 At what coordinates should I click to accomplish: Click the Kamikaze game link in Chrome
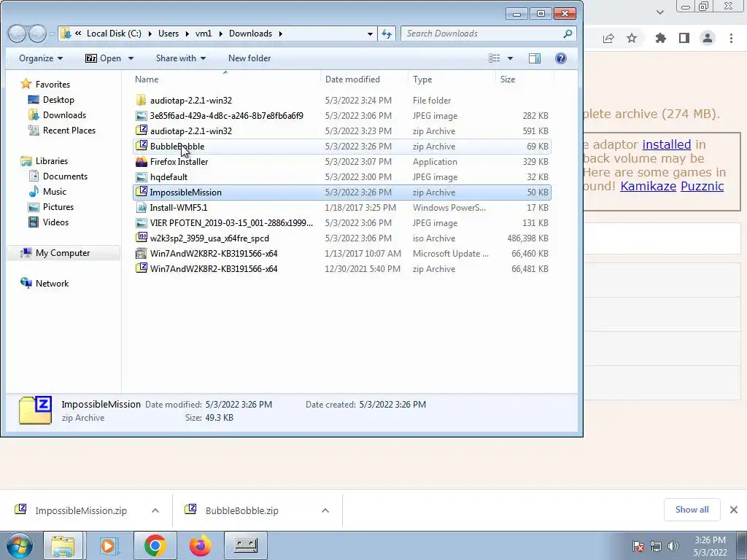648,186
